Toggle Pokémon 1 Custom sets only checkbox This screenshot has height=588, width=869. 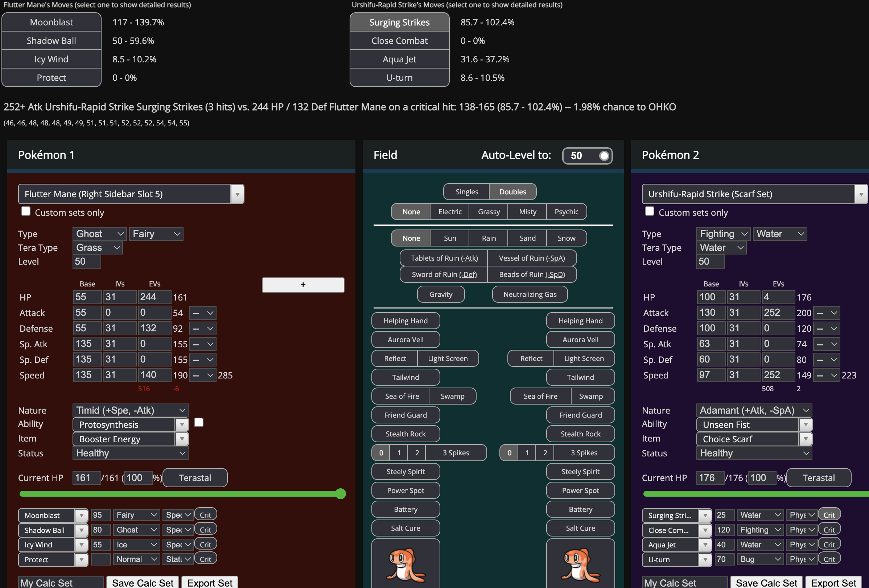click(x=25, y=211)
